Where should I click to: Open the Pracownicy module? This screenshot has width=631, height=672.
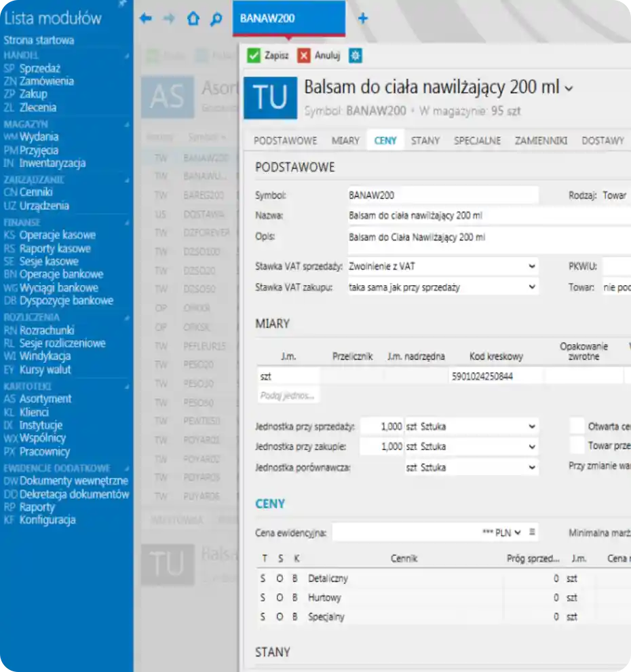pos(45,451)
